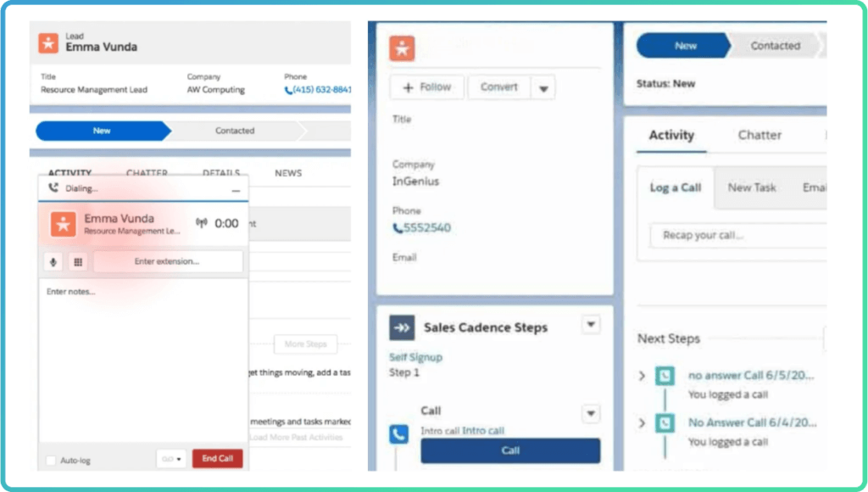Click the 'AW Computing' company value
The image size is (868, 492).
click(216, 90)
